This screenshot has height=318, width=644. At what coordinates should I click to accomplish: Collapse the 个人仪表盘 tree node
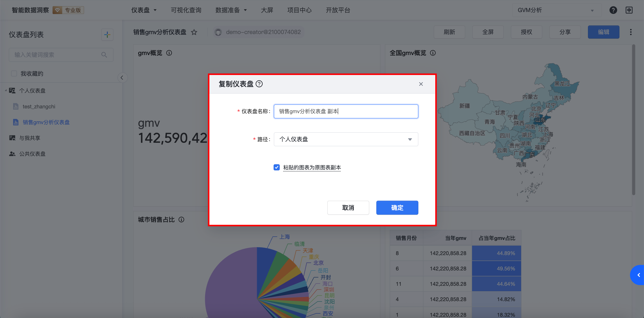point(5,91)
